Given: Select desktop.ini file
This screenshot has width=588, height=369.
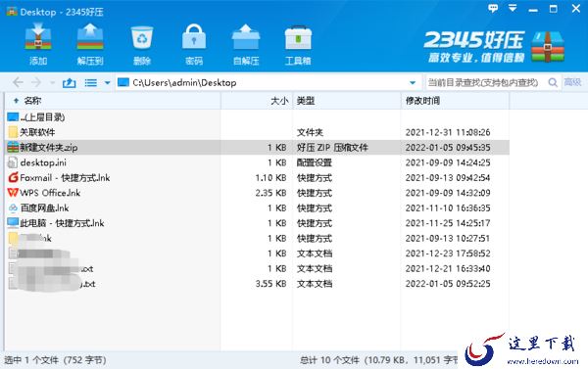Looking at the screenshot, I should pos(257,162).
